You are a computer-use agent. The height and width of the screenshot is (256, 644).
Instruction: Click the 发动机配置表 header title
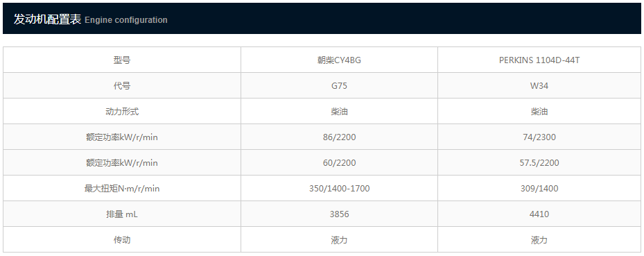(x=48, y=19)
